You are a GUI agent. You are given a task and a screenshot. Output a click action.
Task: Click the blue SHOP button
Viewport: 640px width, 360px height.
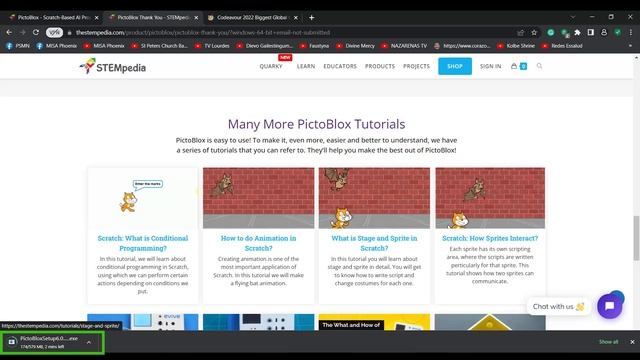pos(455,66)
